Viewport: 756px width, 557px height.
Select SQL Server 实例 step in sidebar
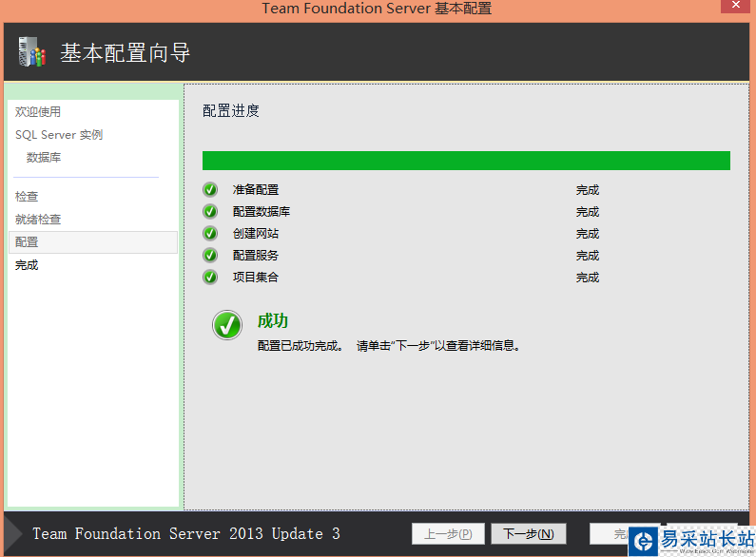coord(59,135)
